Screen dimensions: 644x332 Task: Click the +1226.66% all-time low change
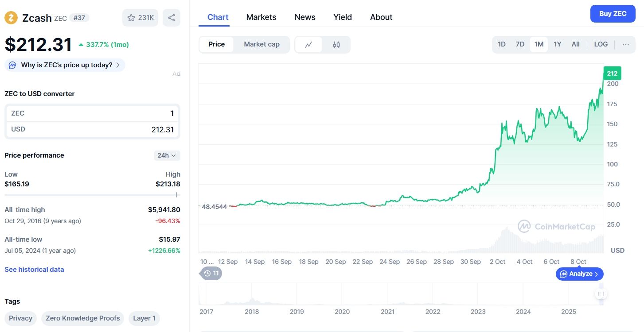[x=164, y=251]
